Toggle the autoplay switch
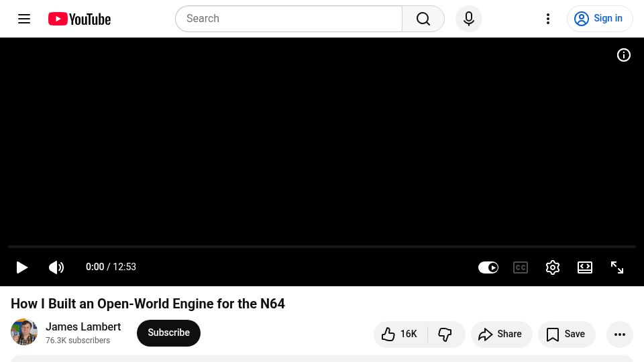Screen dimensions: 644x362 pyautogui.click(x=488, y=267)
